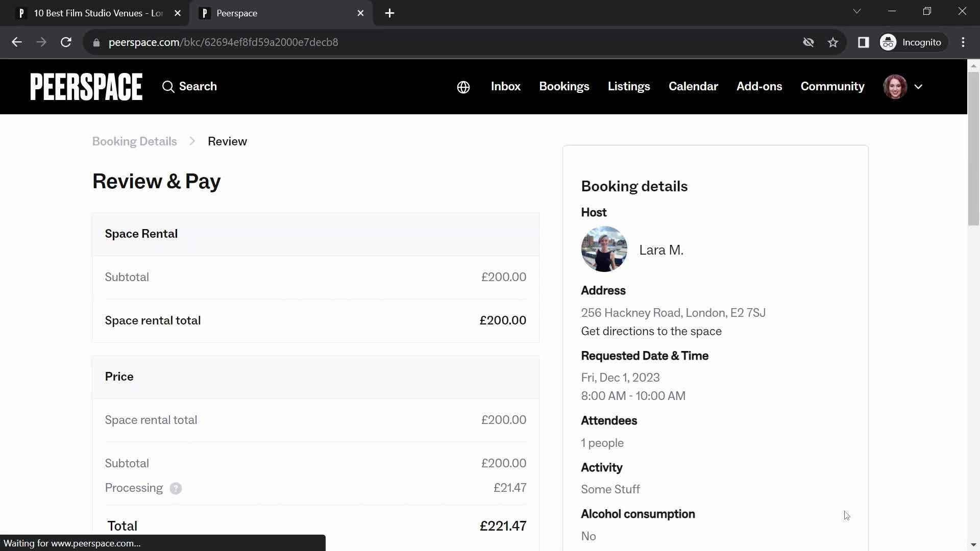Open the Community menu item
Viewport: 980px width, 551px height.
tap(832, 86)
